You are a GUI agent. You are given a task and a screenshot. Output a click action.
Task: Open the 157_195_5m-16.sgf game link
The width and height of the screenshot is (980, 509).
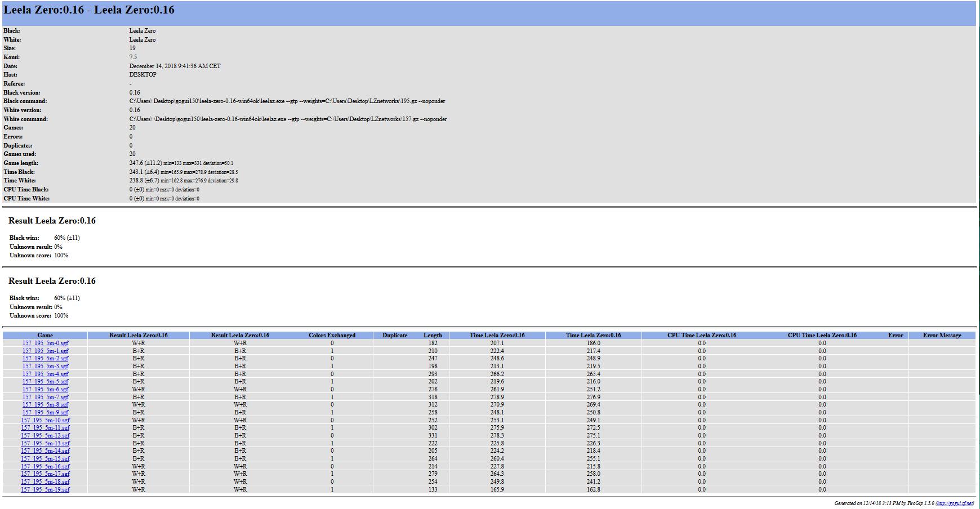click(45, 466)
